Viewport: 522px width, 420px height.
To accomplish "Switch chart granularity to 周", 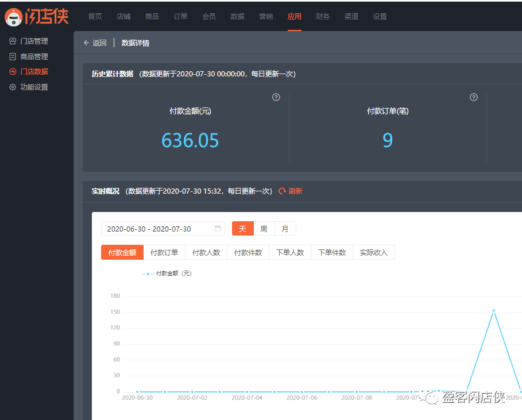I will tap(264, 229).
